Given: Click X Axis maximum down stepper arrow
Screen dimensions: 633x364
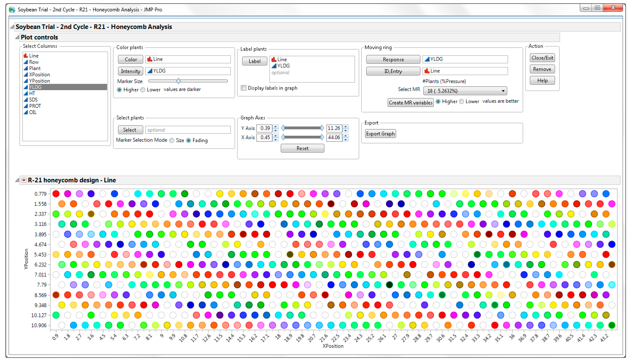Looking at the screenshot, I should tap(346, 139).
